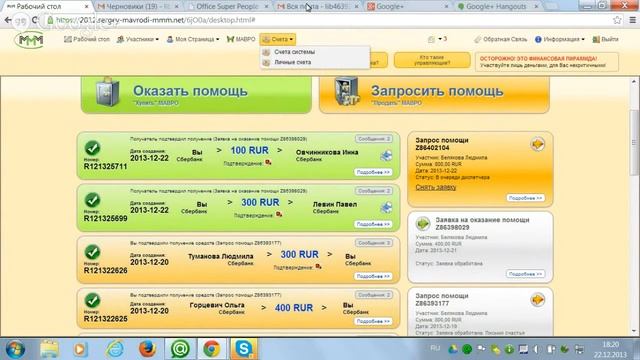The width and height of the screenshot is (640, 360).
Task: Click green checkmark of order R121325711
Action: [93, 148]
